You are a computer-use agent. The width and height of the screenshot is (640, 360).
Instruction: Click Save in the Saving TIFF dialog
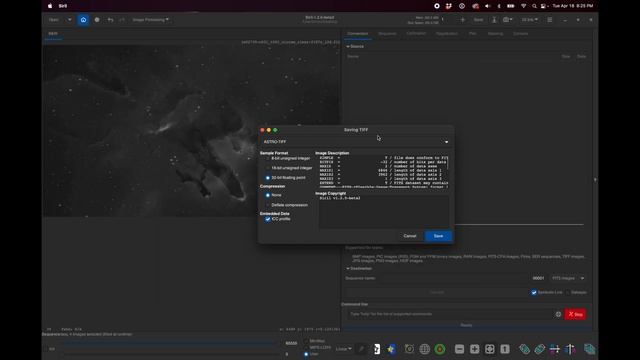pyautogui.click(x=438, y=236)
